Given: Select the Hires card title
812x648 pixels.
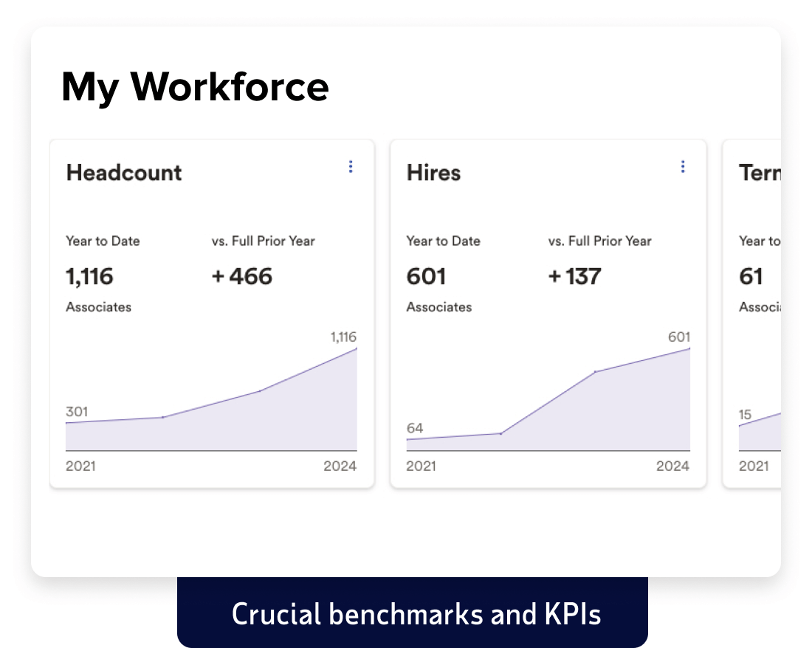Looking at the screenshot, I should (x=433, y=173).
